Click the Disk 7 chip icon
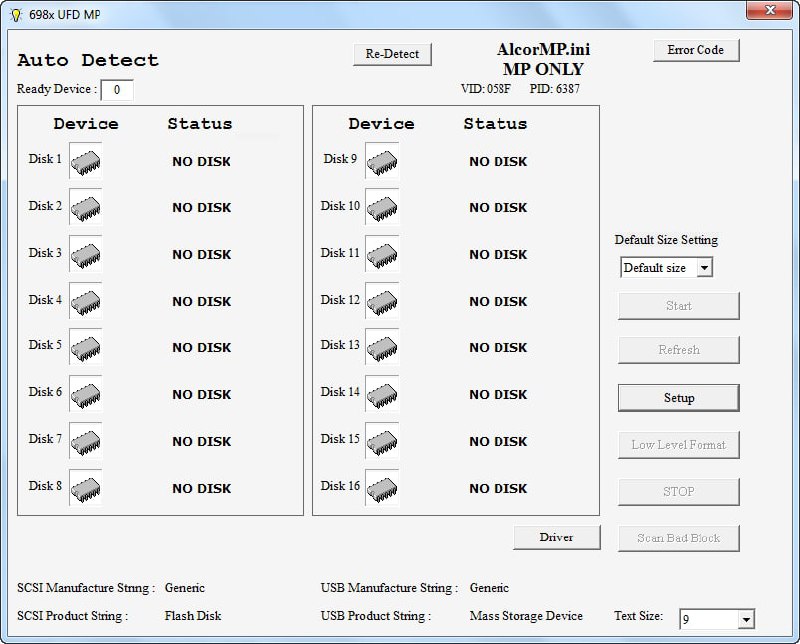800x644 pixels. click(85, 441)
